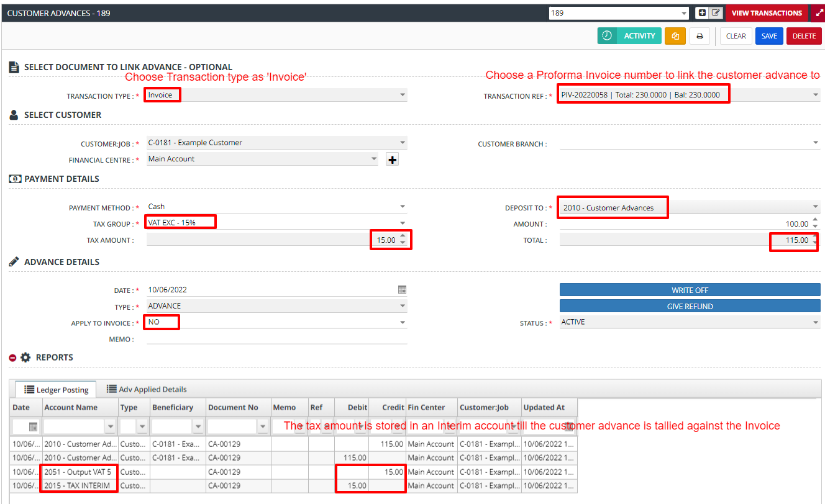Collapse the Reports section with red minus icon
This screenshot has height=504, width=825.
(x=12, y=358)
